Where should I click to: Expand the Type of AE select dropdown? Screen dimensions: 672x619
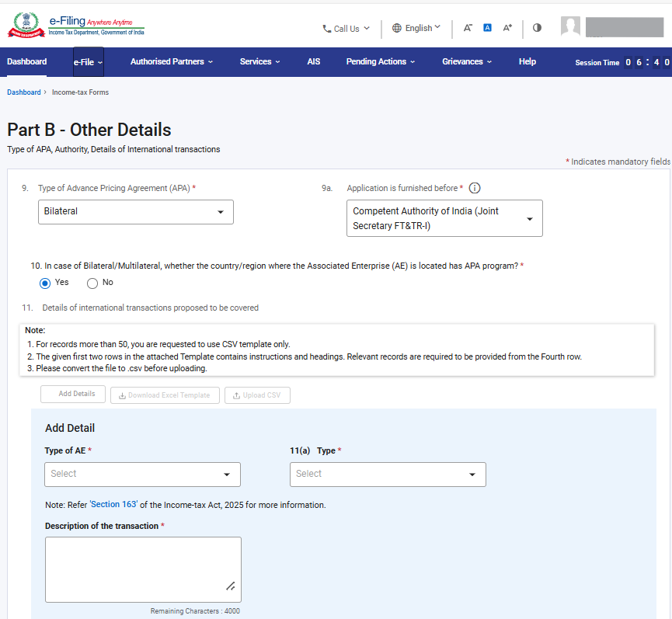click(x=142, y=475)
